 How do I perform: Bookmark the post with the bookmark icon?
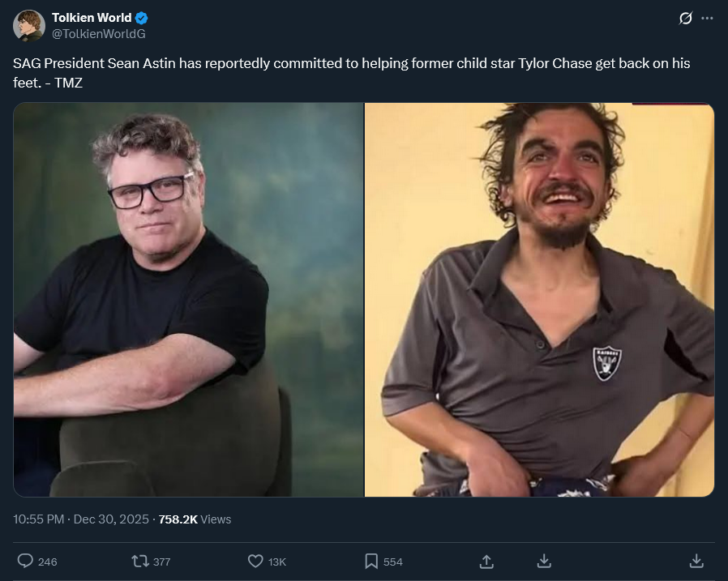[371, 562]
